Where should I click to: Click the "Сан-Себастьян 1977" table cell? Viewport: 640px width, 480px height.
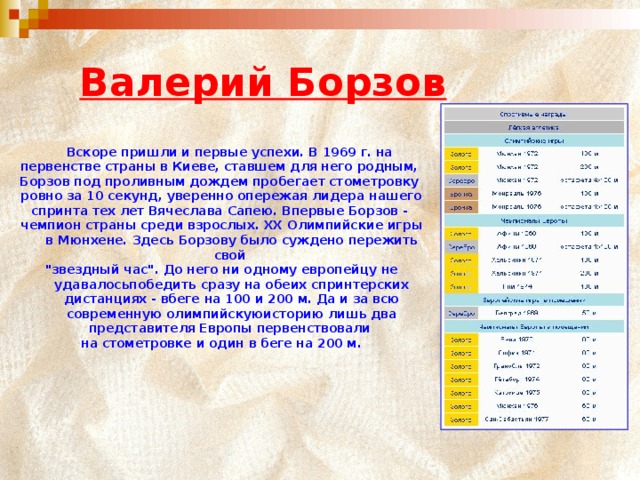click(517, 419)
